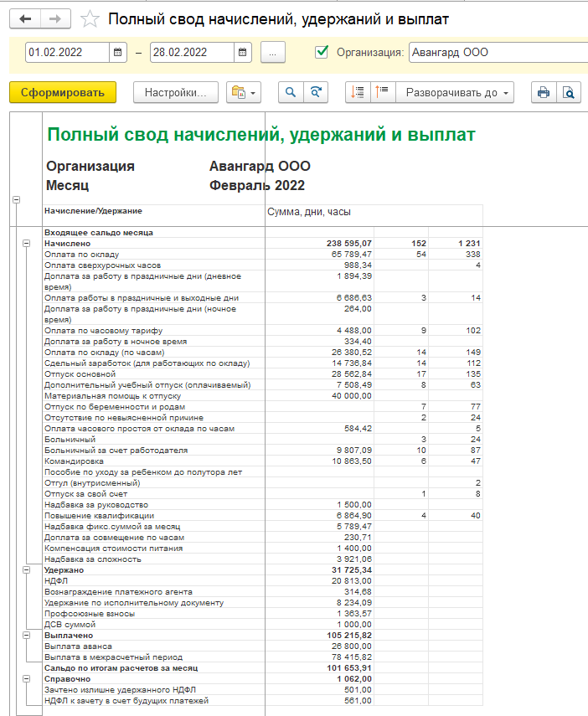Open calendar for end date 28.02.2022
588x716 pixels.
(x=242, y=53)
